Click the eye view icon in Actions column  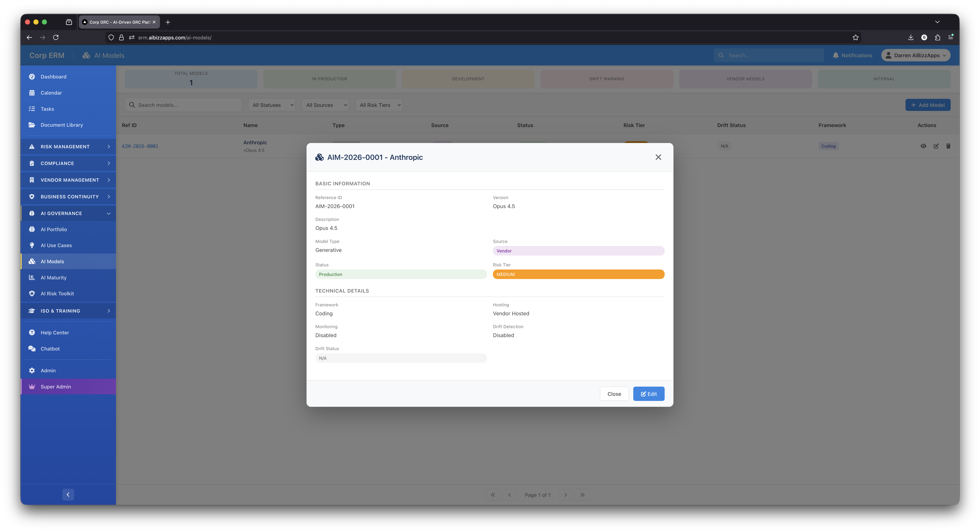923,146
